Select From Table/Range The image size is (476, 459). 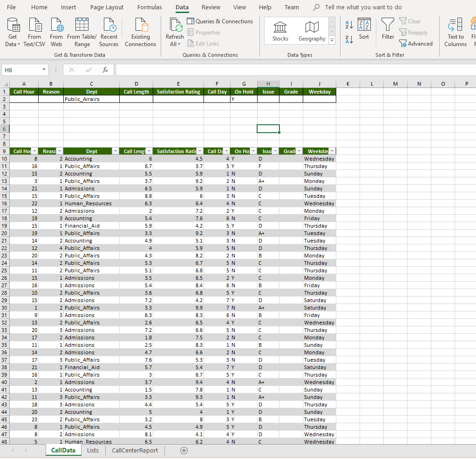[82, 32]
